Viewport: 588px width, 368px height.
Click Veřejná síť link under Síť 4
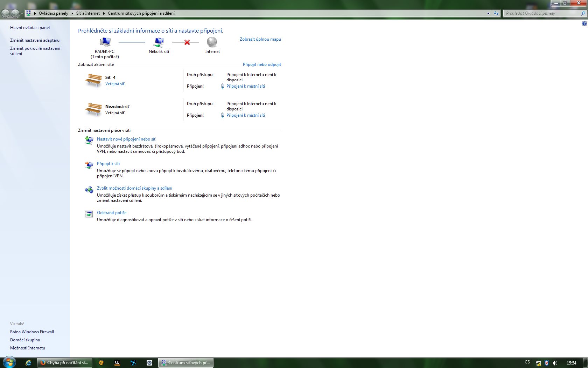tap(115, 84)
